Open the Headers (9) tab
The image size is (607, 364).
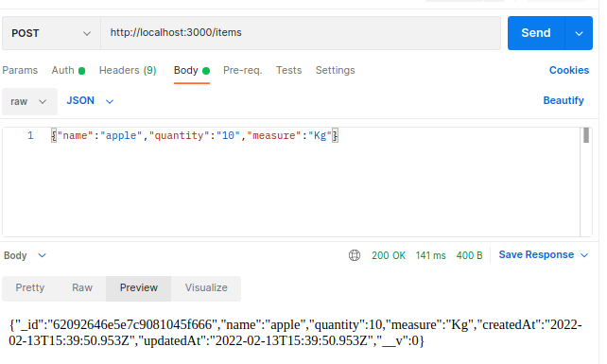(x=128, y=70)
